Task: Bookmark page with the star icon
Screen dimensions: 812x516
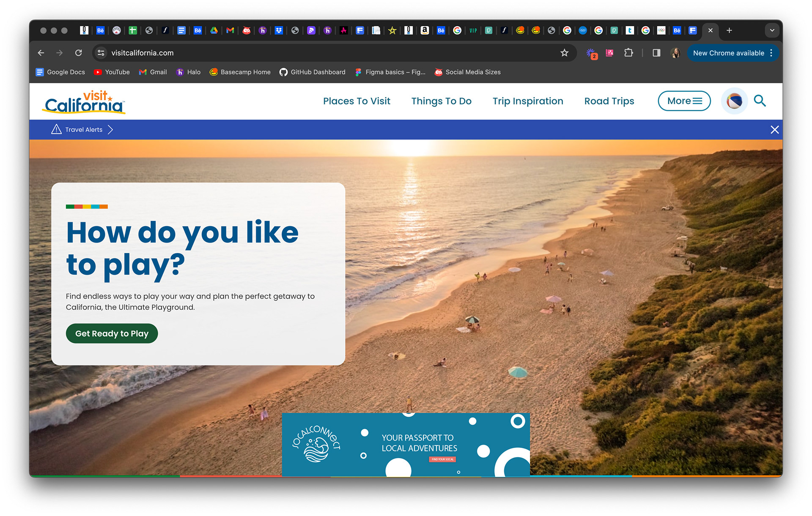Action: 564,53
